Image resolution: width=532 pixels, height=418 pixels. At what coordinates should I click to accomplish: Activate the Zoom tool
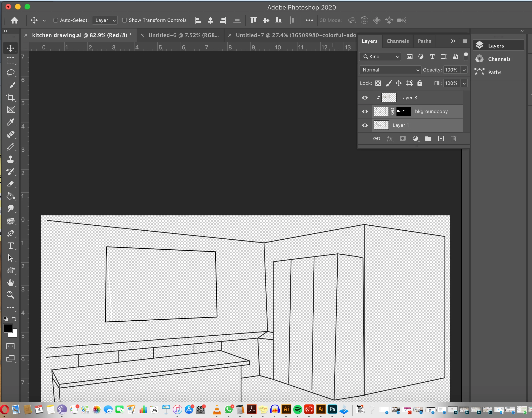click(x=10, y=295)
